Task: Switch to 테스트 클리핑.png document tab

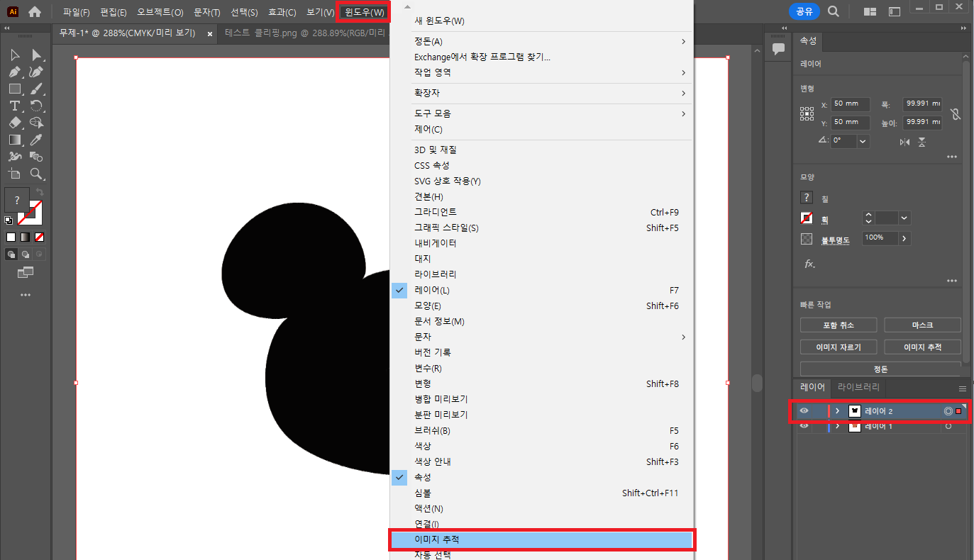Action: click(304, 33)
